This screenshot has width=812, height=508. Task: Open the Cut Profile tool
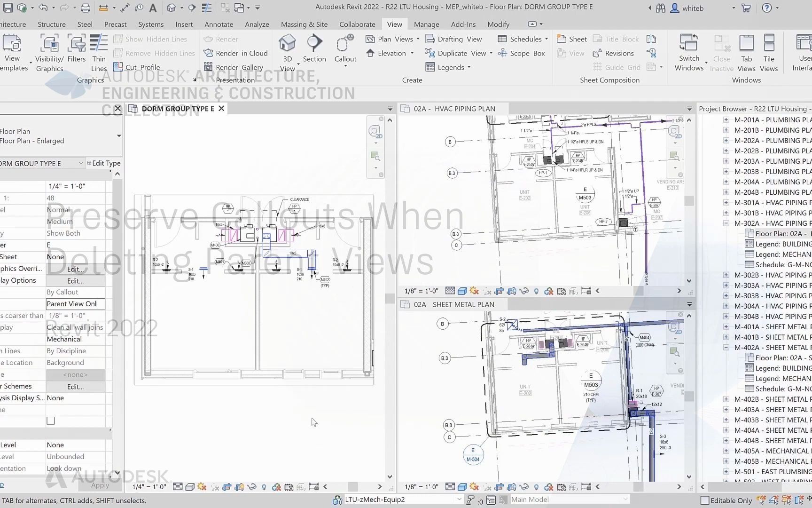tap(137, 67)
